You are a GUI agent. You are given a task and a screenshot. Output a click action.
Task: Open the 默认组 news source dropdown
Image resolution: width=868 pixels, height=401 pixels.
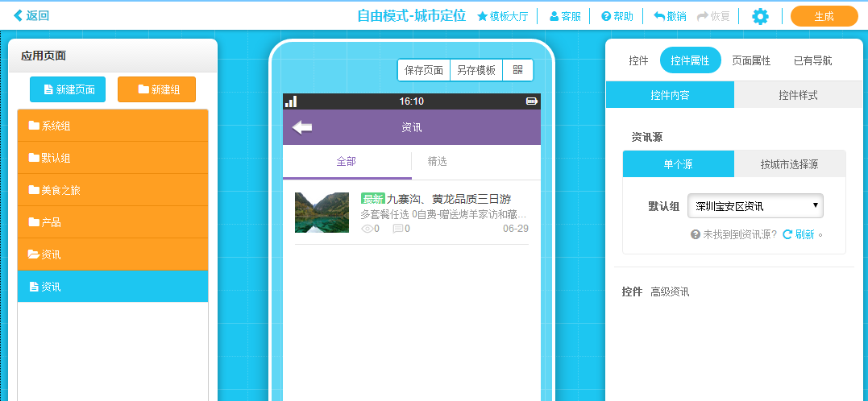tap(754, 206)
